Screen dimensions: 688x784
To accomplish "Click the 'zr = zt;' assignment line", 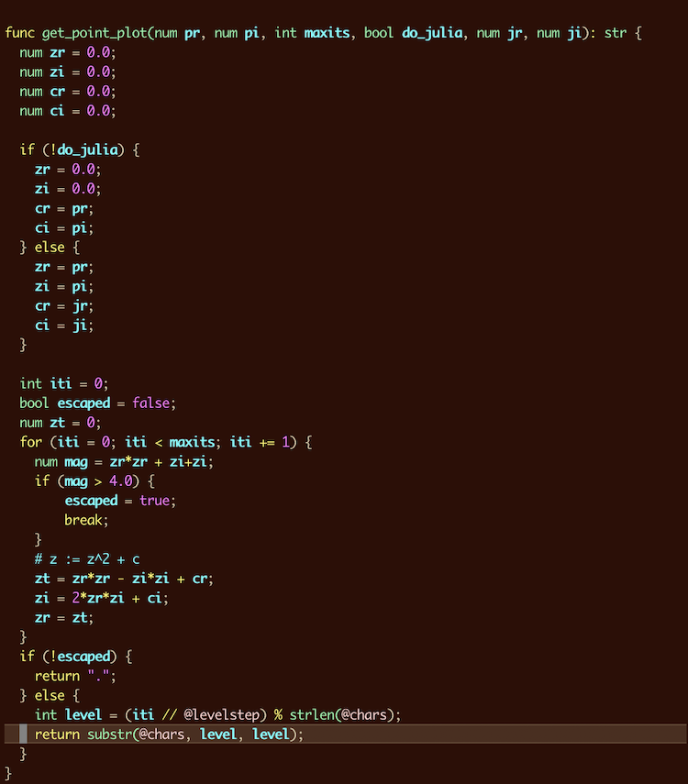I will 64,617.
